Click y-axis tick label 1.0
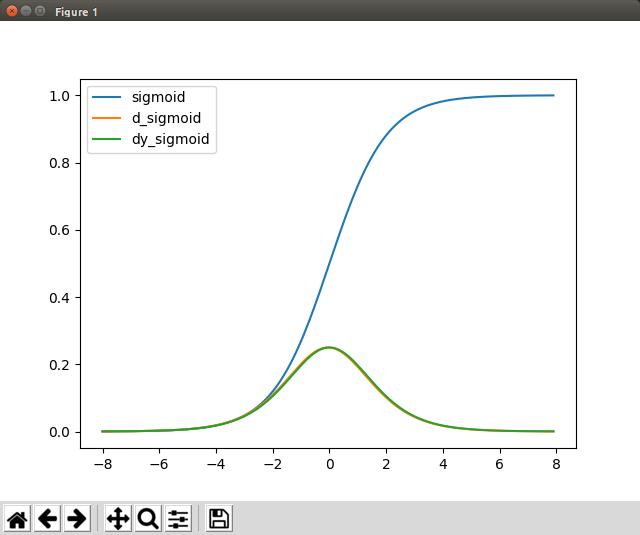This screenshot has height=535, width=640. [60, 96]
